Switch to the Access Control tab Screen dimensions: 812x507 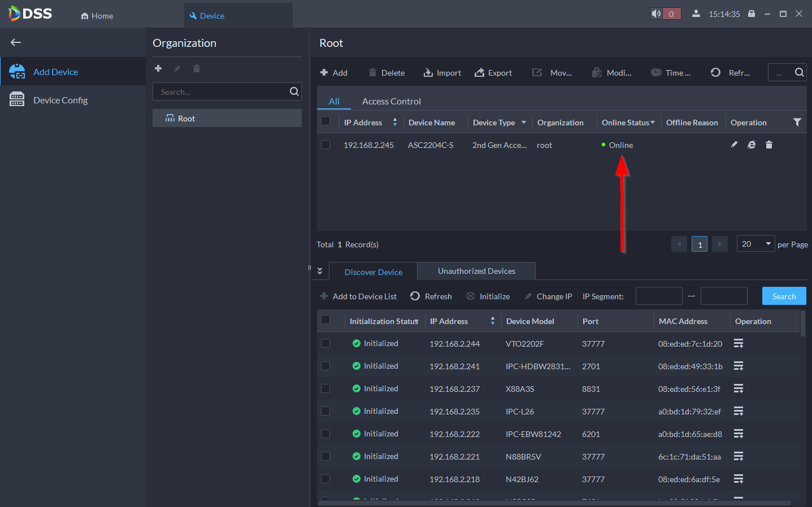pos(391,102)
